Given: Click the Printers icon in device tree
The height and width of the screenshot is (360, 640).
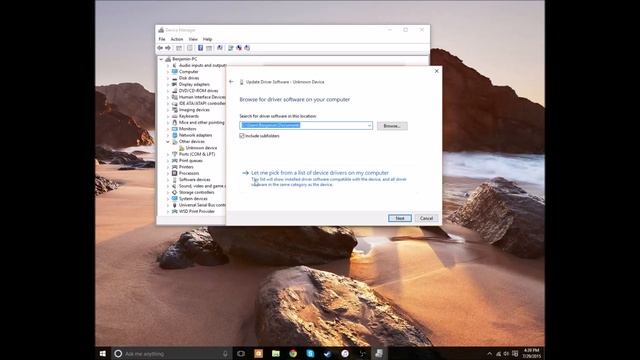Looking at the screenshot, I should [x=175, y=167].
